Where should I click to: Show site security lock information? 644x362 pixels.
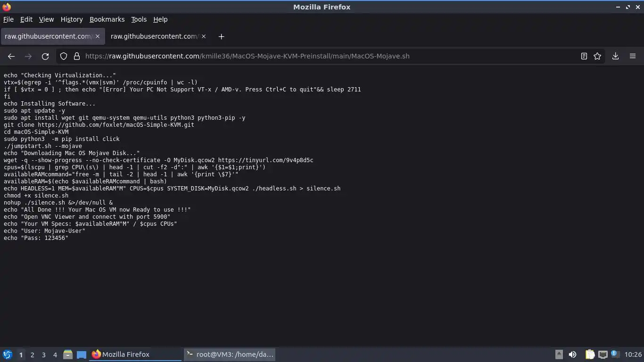(x=76, y=56)
